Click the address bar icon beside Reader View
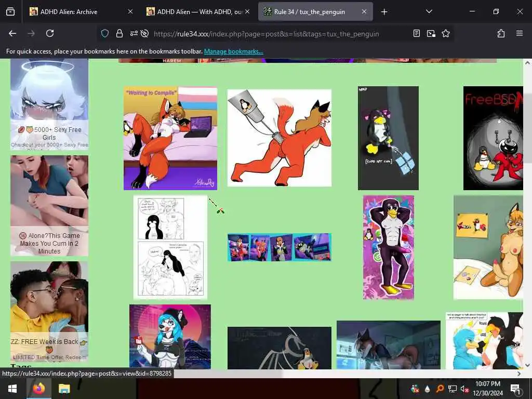 (431, 33)
